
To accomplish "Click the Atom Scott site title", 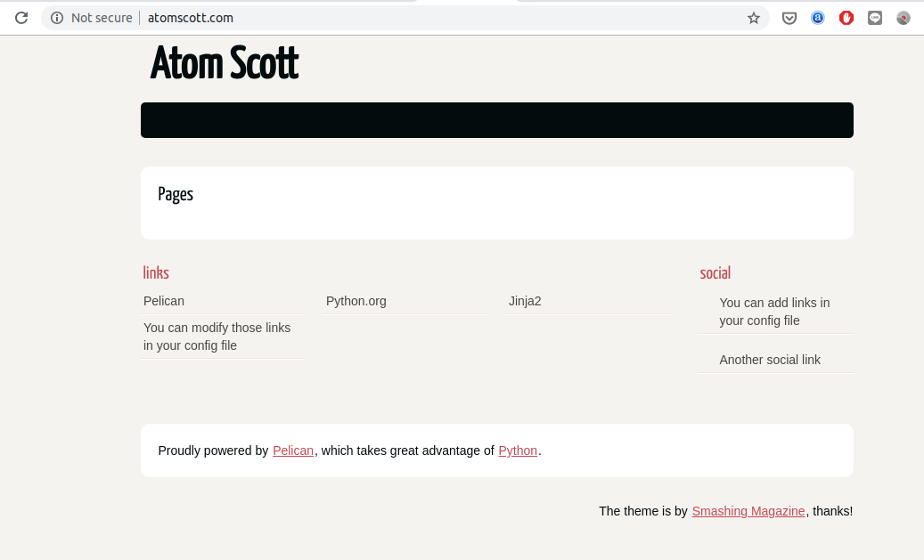I will tap(225, 63).
